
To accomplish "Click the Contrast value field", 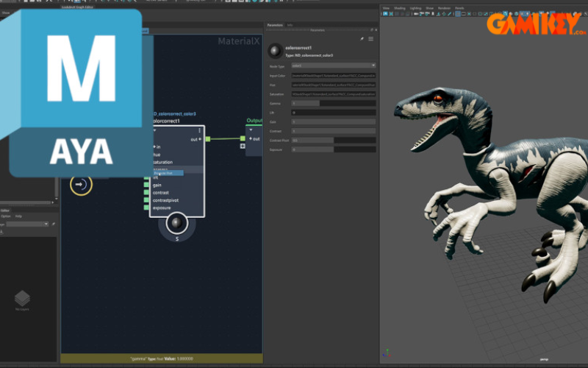I will point(334,131).
